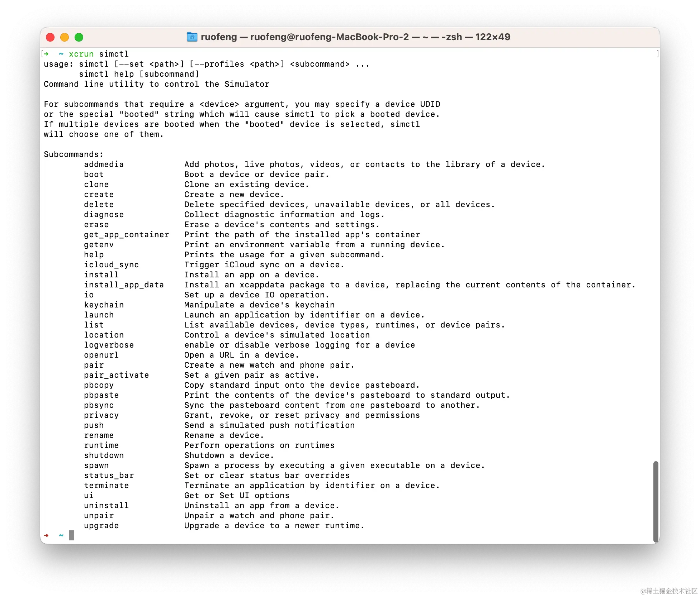
Task: Click the 'Subcommands:' heading
Action: point(74,154)
